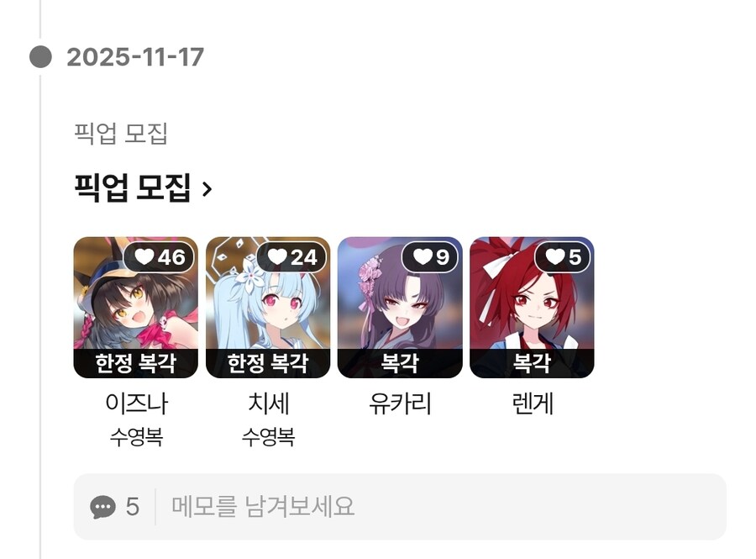Click the 한정 복각 label on 치세 card
This screenshot has height=559, width=756.
coord(268,363)
